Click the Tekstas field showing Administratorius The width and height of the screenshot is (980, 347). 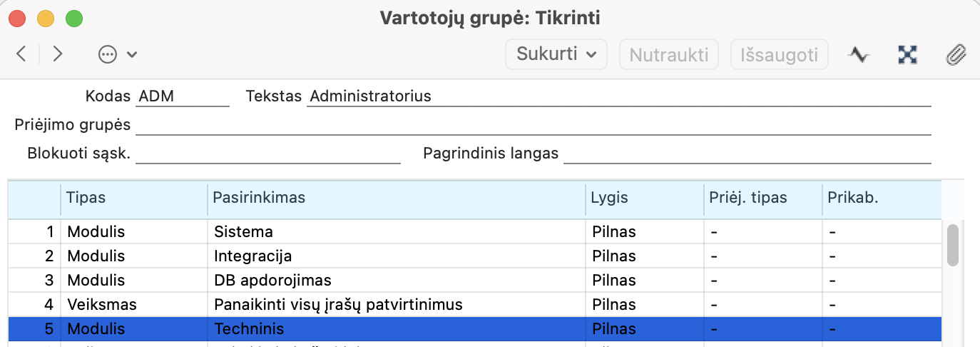(618, 96)
